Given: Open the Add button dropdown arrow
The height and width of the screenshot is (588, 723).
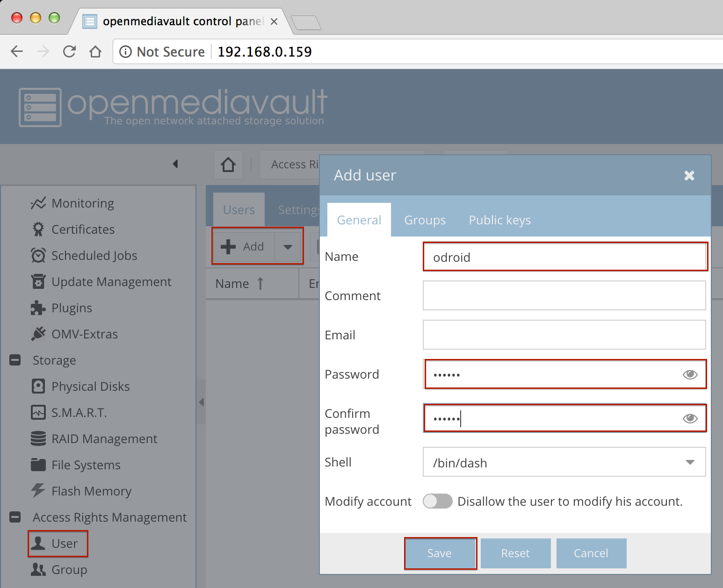Looking at the screenshot, I should coord(288,247).
